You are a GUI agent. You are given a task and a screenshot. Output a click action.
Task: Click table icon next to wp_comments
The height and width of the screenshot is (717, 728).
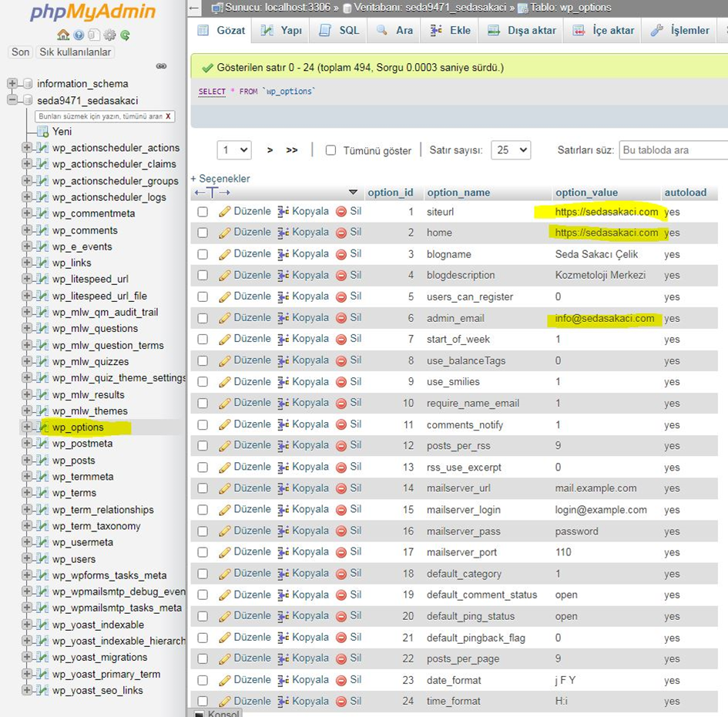pyautogui.click(x=42, y=230)
